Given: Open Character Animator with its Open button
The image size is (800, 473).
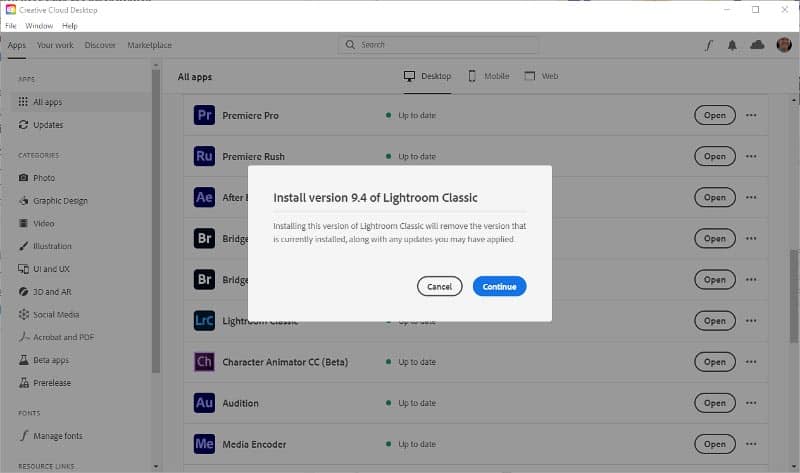Looking at the screenshot, I should point(715,362).
